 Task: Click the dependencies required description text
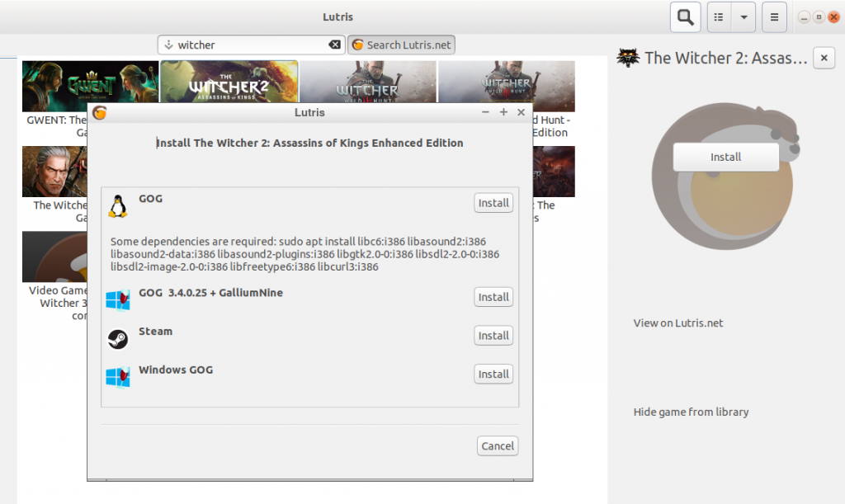[x=305, y=254]
